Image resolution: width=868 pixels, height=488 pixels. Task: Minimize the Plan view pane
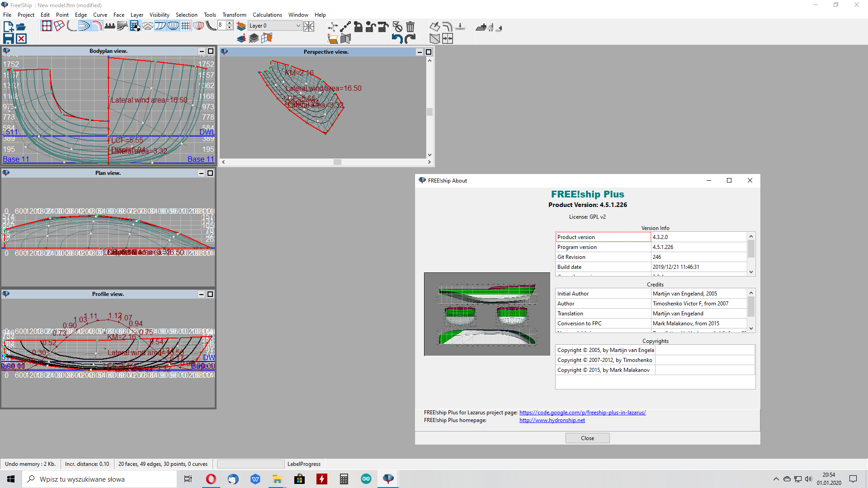point(202,173)
